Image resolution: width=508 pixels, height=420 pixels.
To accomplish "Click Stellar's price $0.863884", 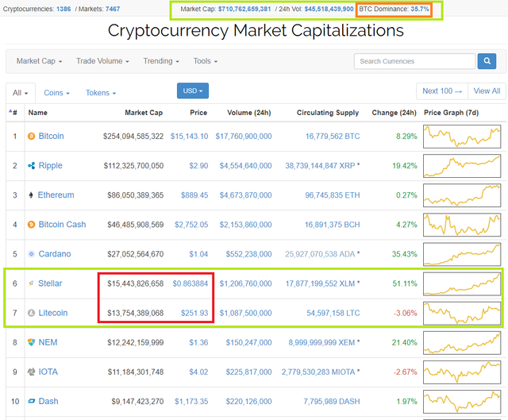I will pos(190,284).
